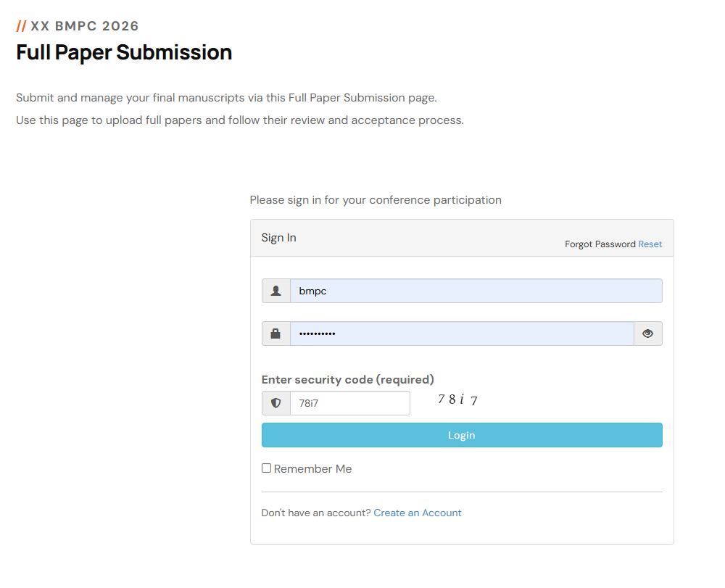Click the Full Paper Submission heading
Screen dimensions: 725x588
point(124,52)
